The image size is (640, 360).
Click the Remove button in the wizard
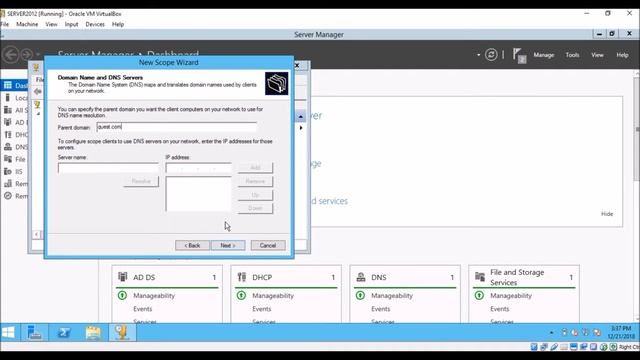[255, 181]
